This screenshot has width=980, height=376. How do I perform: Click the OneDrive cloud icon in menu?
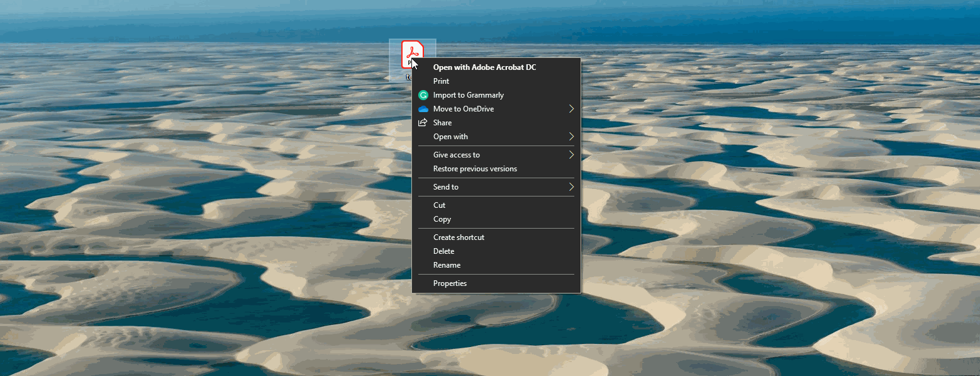pos(423,109)
